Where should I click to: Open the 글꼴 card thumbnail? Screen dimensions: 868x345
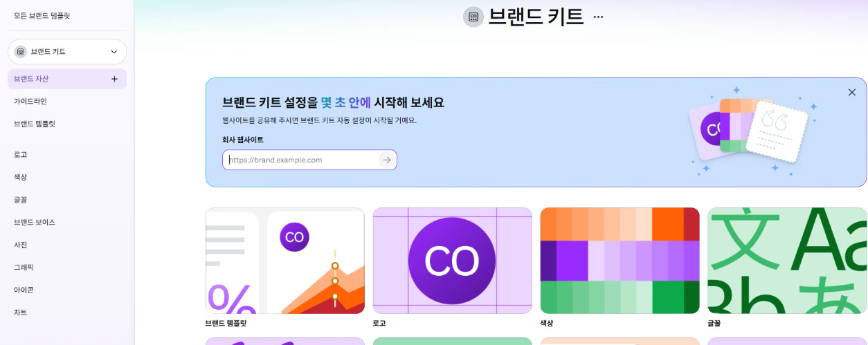[788, 261]
